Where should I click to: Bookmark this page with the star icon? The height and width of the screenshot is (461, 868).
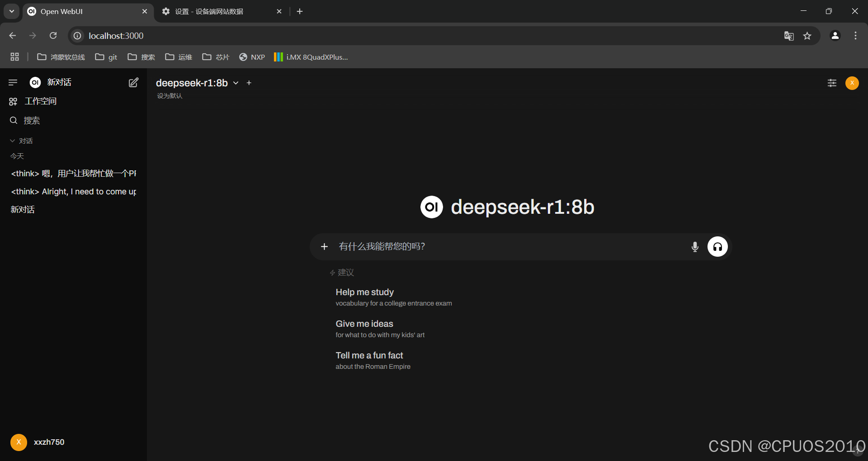807,36
